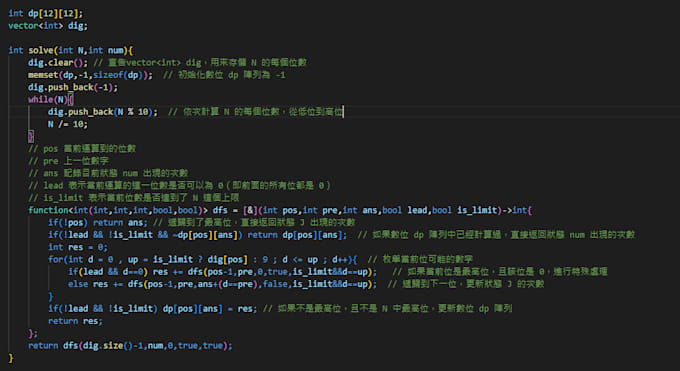Image resolution: width=680 pixels, height=371 pixels.
Task: Place cursor on 'solve' function name
Action: (x=41, y=50)
